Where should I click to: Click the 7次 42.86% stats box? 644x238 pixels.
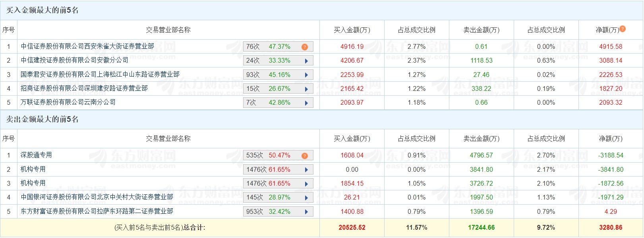[278, 102]
